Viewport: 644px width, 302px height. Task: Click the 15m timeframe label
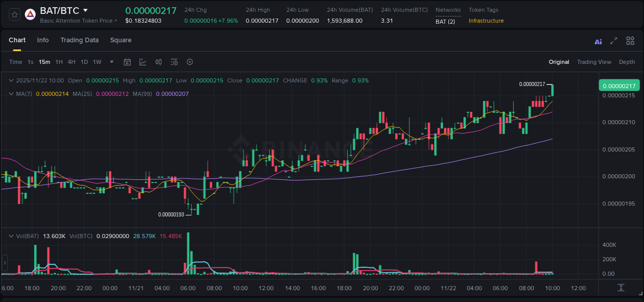[x=44, y=61]
